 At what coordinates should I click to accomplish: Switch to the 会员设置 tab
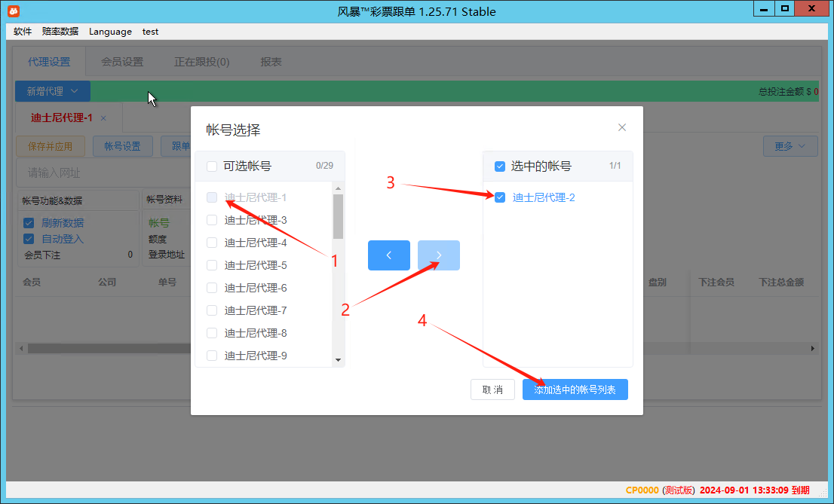(x=122, y=63)
